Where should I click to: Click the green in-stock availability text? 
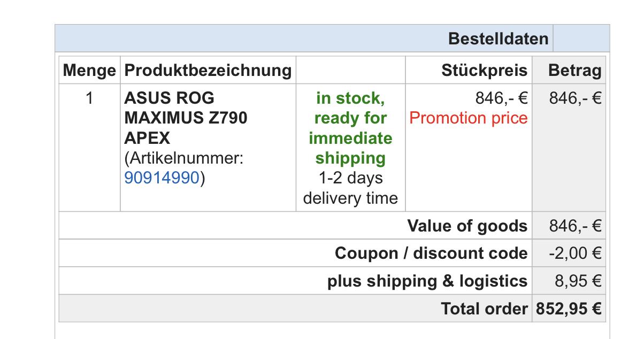click(350, 128)
